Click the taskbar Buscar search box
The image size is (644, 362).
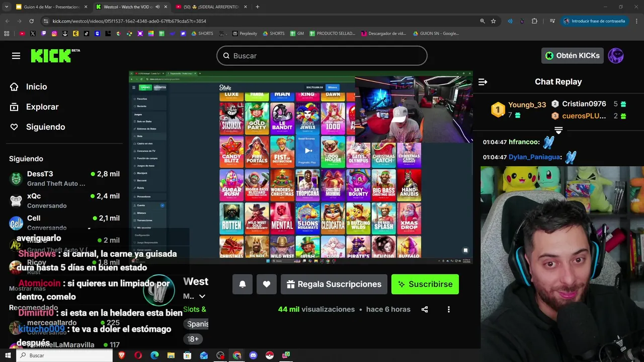[65, 355]
